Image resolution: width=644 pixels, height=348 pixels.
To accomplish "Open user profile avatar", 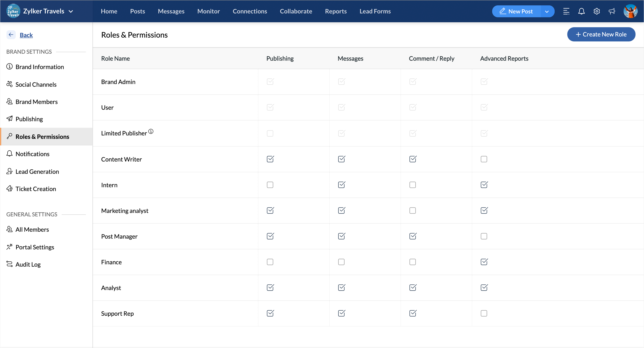I will [630, 11].
